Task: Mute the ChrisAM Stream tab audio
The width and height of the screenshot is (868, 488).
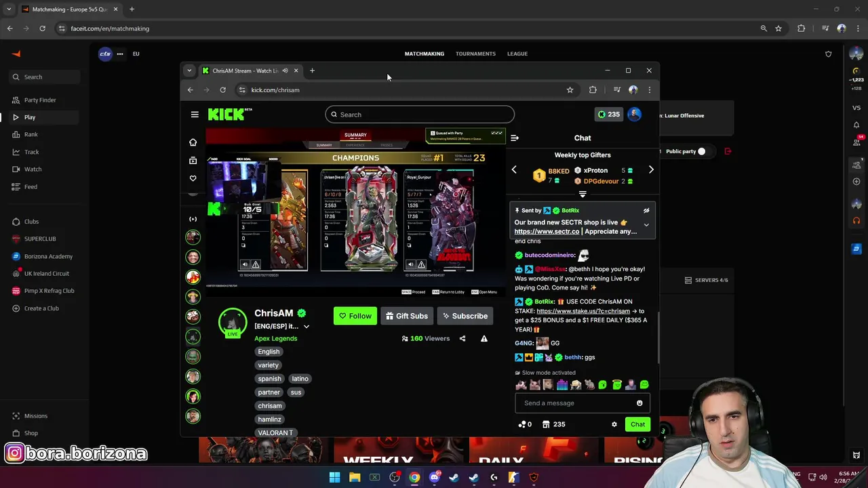Action: click(285, 70)
